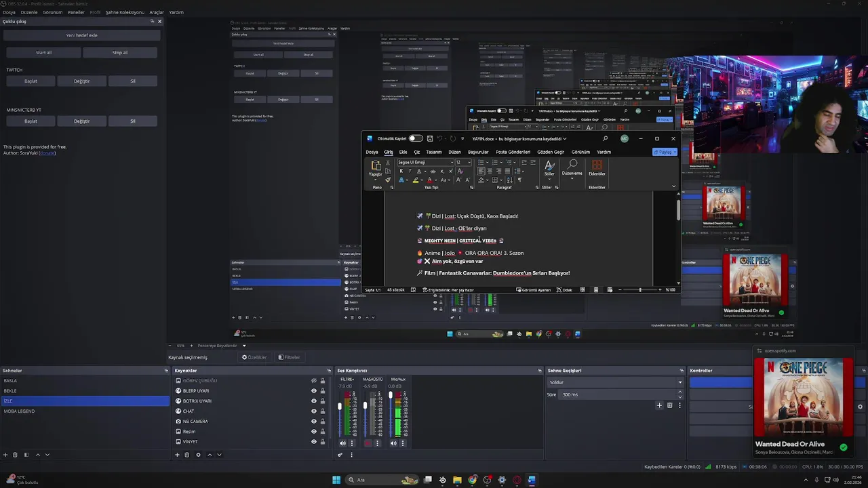Apply Bold in Word ribbon
Screen dimensions: 868x488
tap(401, 171)
